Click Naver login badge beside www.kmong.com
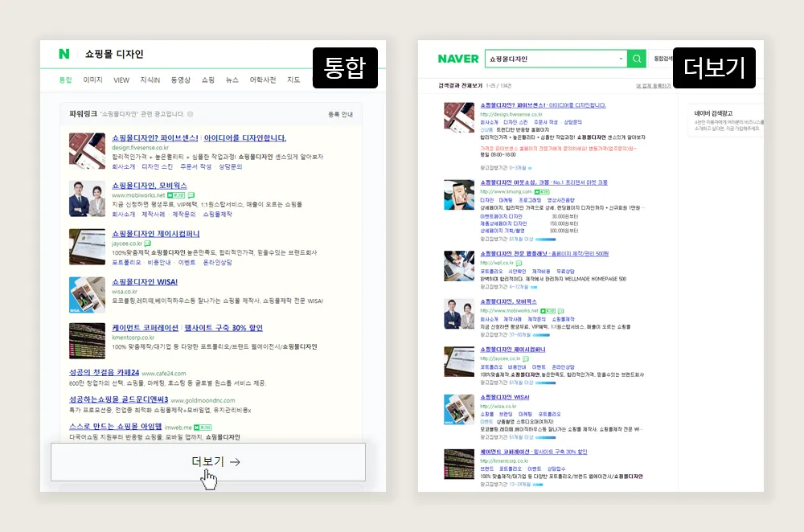 point(542,192)
